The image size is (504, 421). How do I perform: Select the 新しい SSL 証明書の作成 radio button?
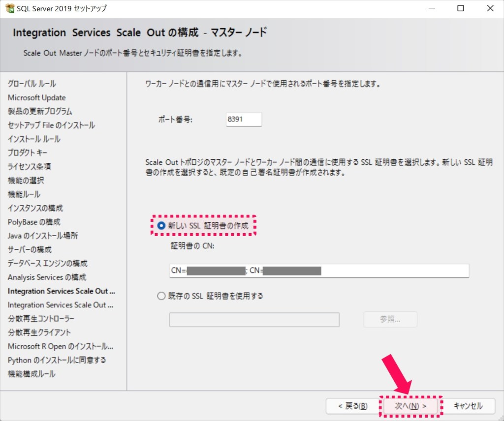(161, 226)
